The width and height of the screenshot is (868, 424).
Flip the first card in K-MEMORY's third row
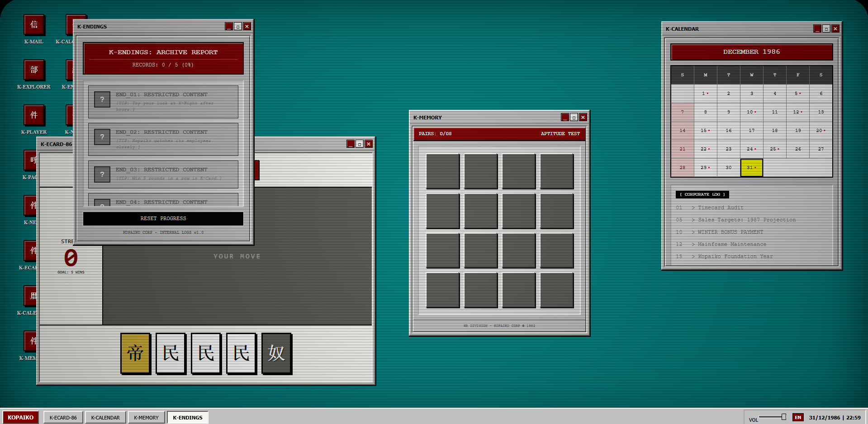click(x=443, y=251)
